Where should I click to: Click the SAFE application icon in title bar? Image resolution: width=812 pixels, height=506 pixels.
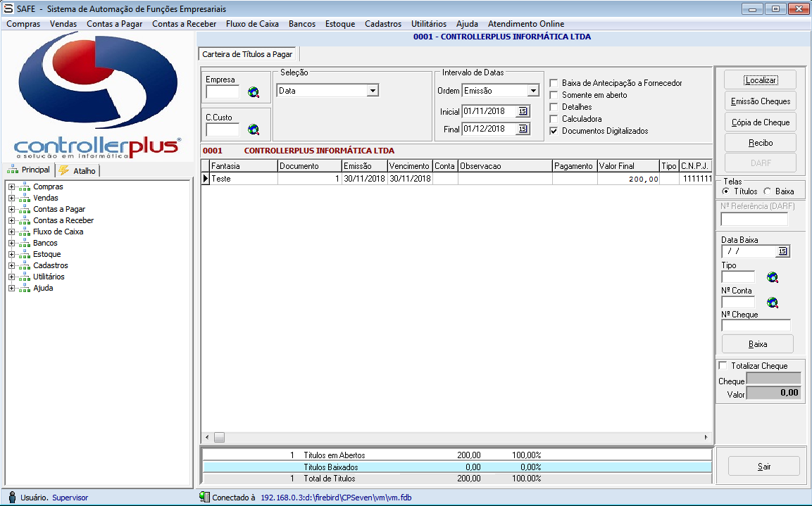point(8,8)
